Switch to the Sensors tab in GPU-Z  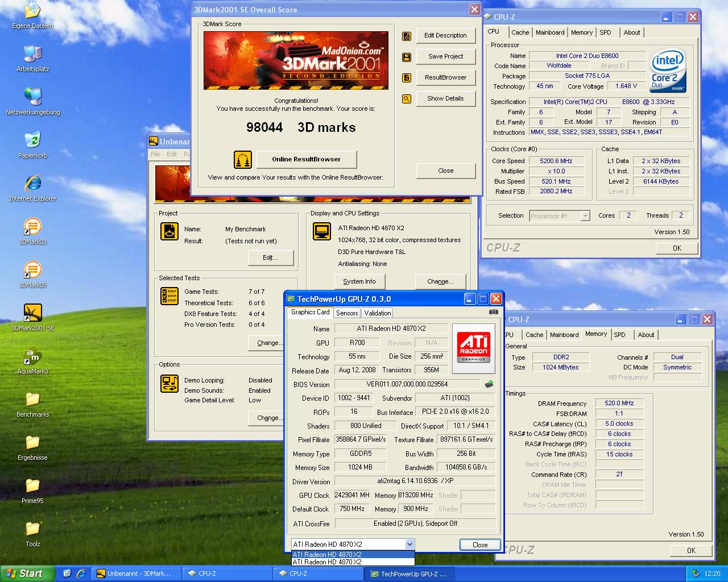347,313
